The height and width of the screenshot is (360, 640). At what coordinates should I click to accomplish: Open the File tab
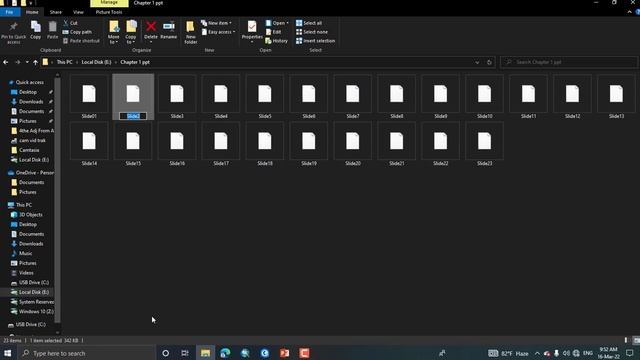click(x=9, y=12)
